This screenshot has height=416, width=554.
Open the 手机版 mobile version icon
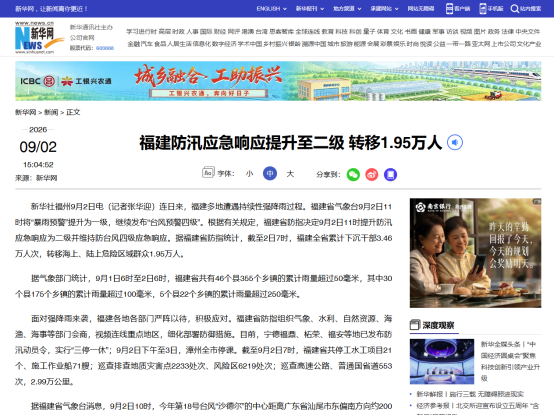point(483,8)
